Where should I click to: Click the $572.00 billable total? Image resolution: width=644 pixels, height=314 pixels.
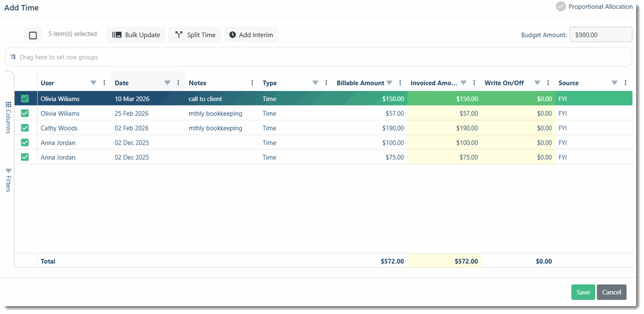pyautogui.click(x=392, y=261)
